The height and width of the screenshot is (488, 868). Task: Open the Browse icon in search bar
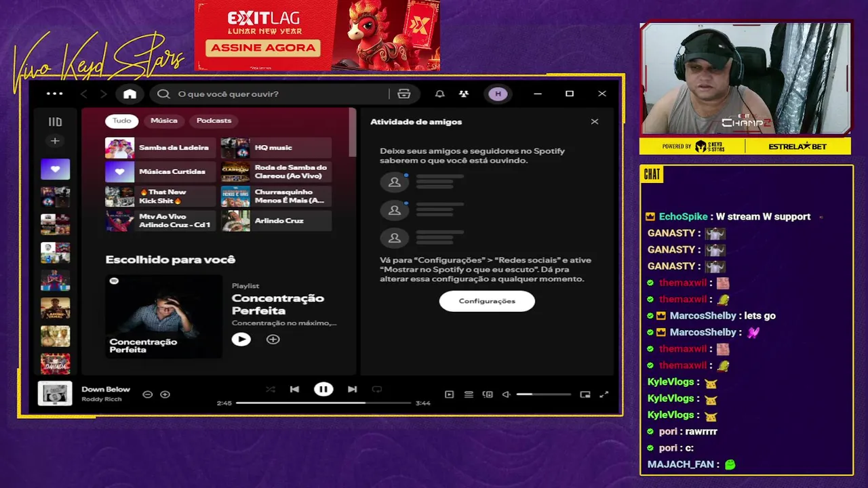tap(404, 94)
